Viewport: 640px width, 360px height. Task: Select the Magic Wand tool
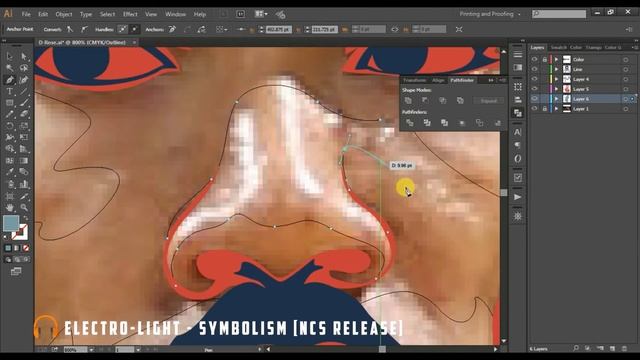[10, 68]
